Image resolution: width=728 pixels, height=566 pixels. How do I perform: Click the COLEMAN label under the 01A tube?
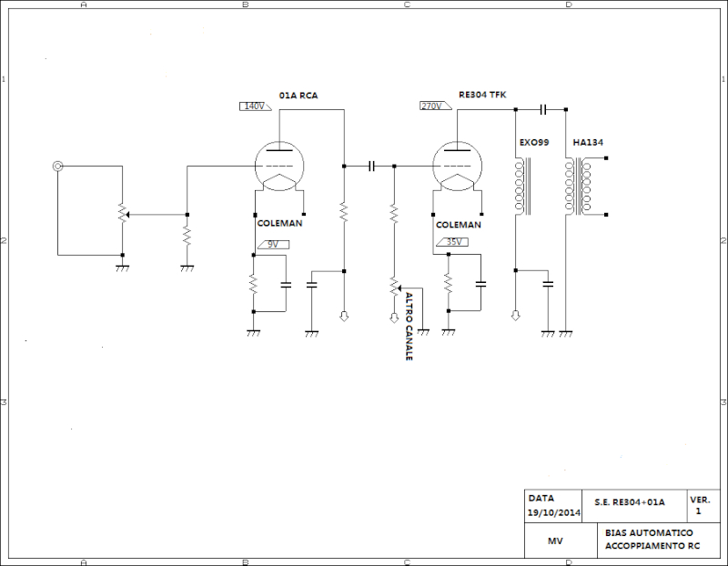pyautogui.click(x=279, y=223)
